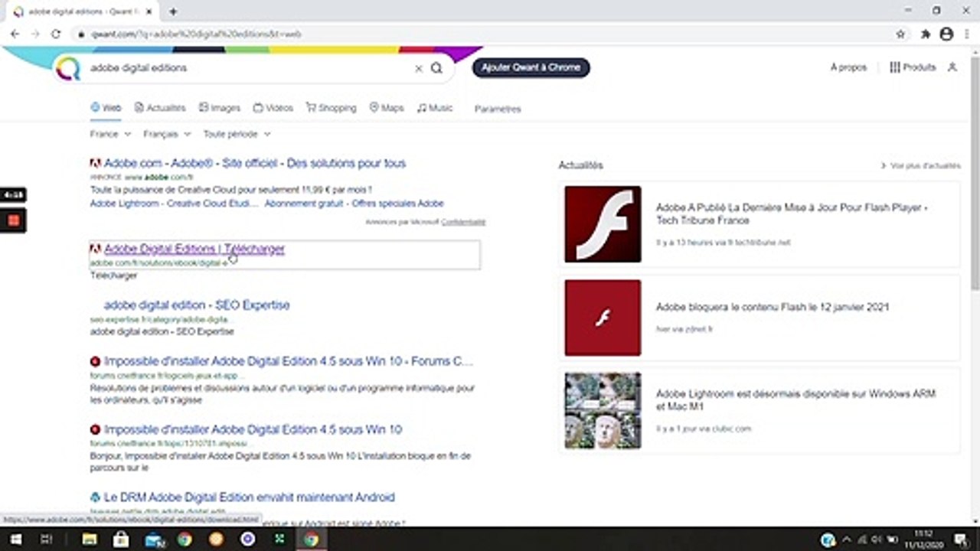Click Voir plus d'actualités
Image resolution: width=980 pixels, height=551 pixels.
pos(920,165)
